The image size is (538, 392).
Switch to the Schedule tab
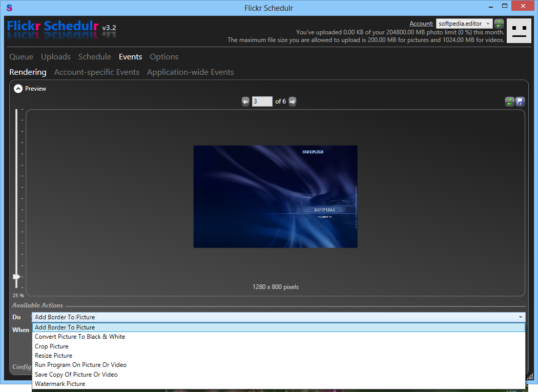[95, 57]
